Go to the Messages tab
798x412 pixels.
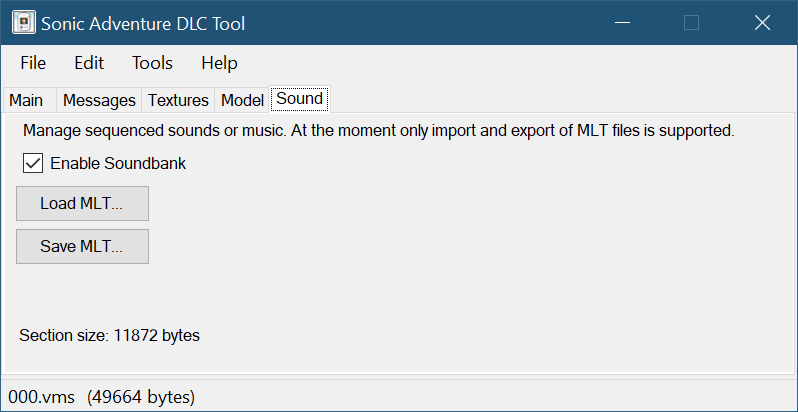click(x=98, y=100)
